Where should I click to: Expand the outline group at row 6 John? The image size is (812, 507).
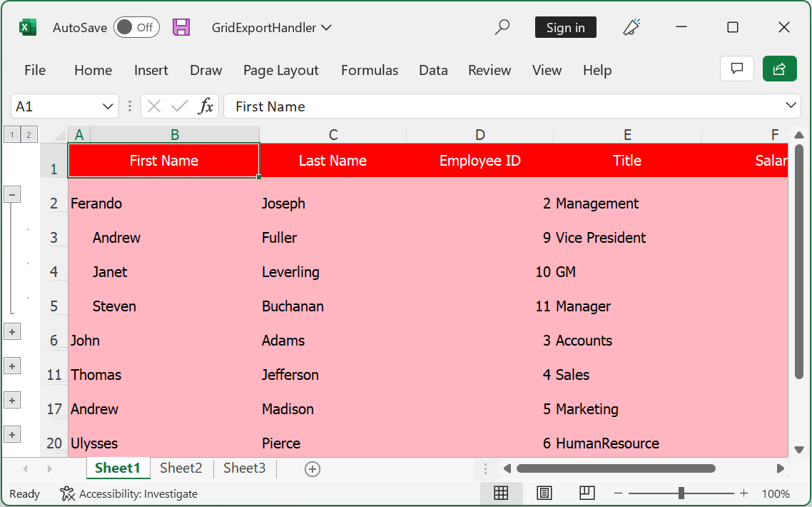point(12,332)
